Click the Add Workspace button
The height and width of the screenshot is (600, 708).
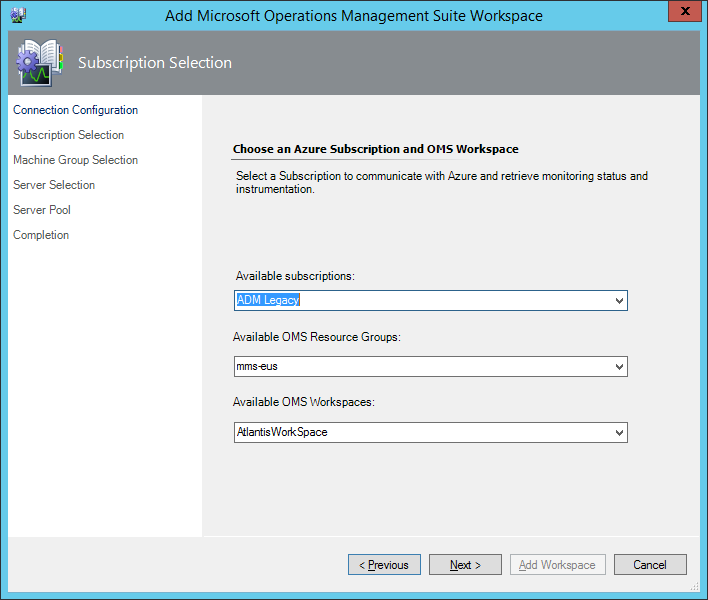(x=558, y=565)
